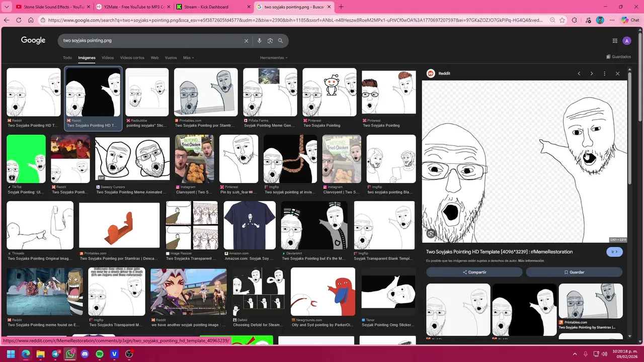Click the search input field
644x362 pixels.
[x=151, y=41]
